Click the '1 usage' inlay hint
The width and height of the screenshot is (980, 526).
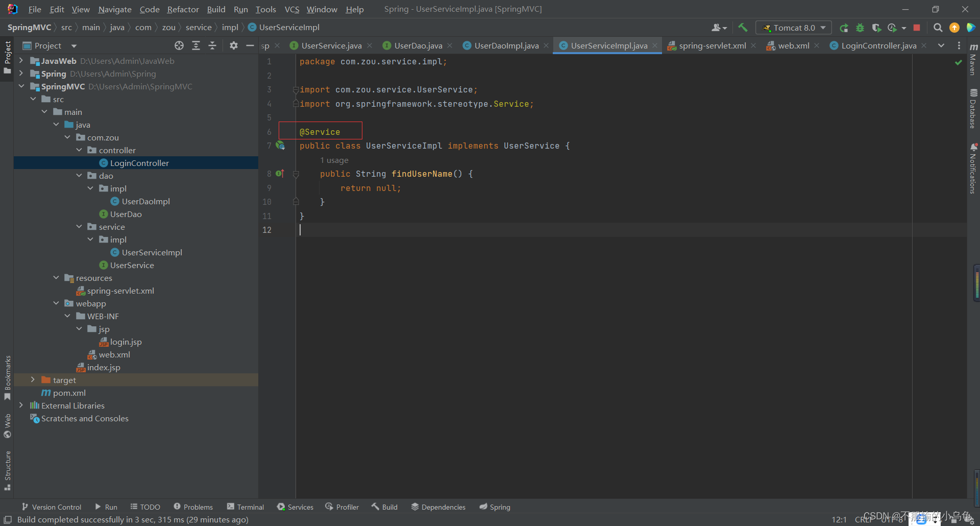(x=334, y=160)
